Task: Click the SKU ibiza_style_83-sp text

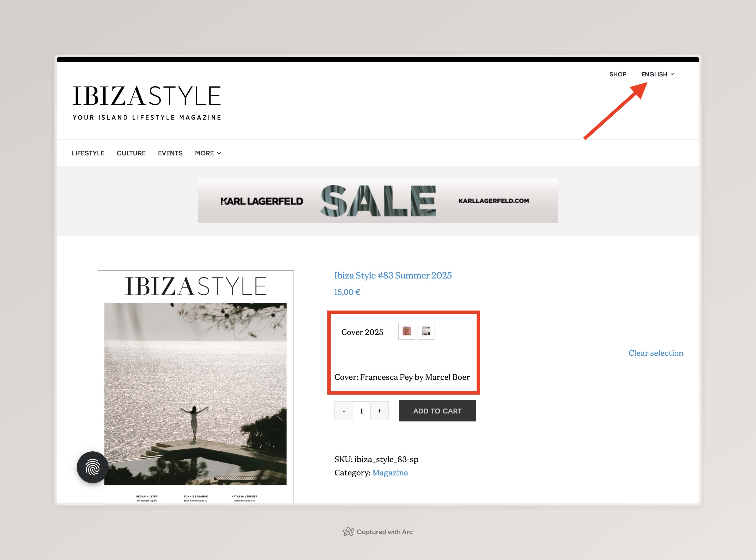Action: pos(377,459)
